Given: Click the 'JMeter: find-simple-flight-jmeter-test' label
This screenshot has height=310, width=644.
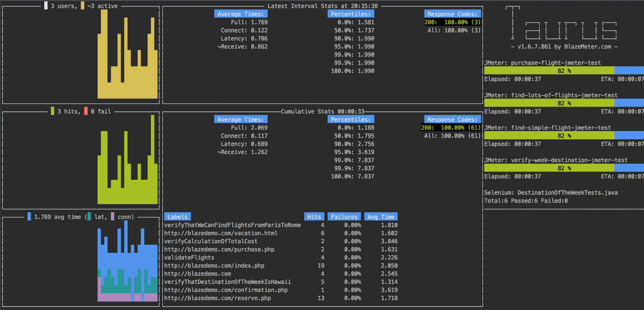Looking at the screenshot, I should [x=548, y=128].
